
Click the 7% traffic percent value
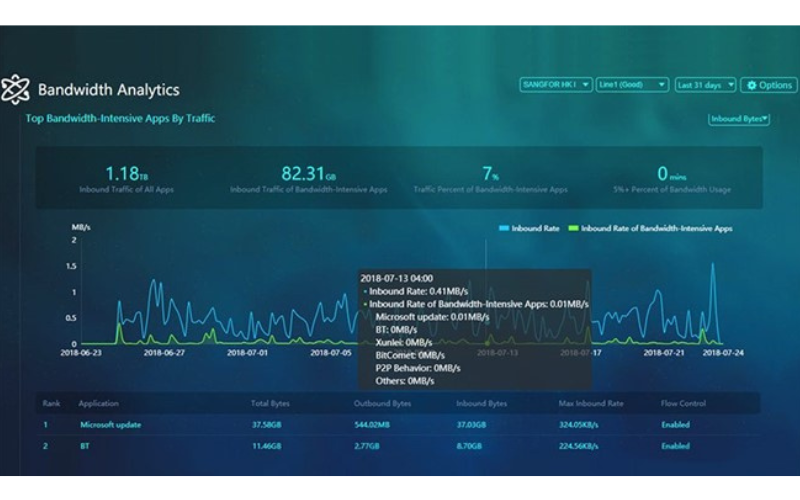(x=490, y=174)
